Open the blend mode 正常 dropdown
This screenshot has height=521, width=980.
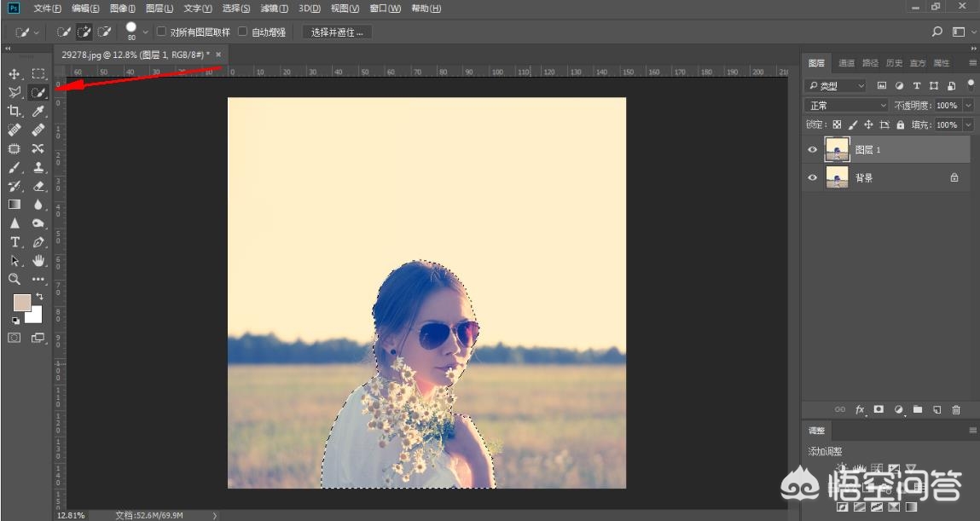tap(848, 106)
